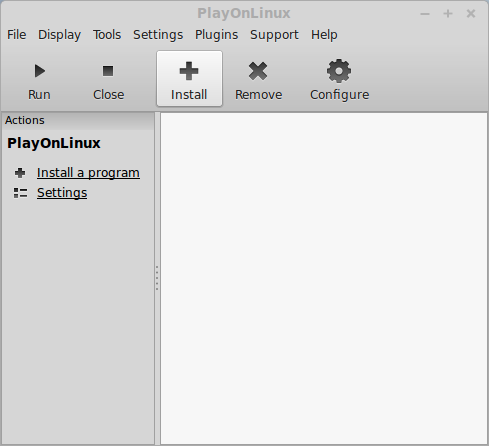This screenshot has height=446, width=489.
Task: Click the pane splitter handle dots
Action: (x=157, y=278)
